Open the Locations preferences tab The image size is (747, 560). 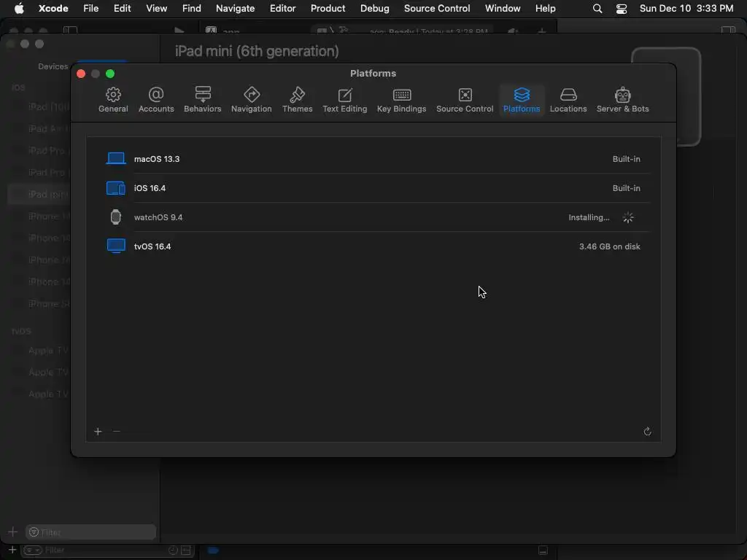pyautogui.click(x=568, y=100)
